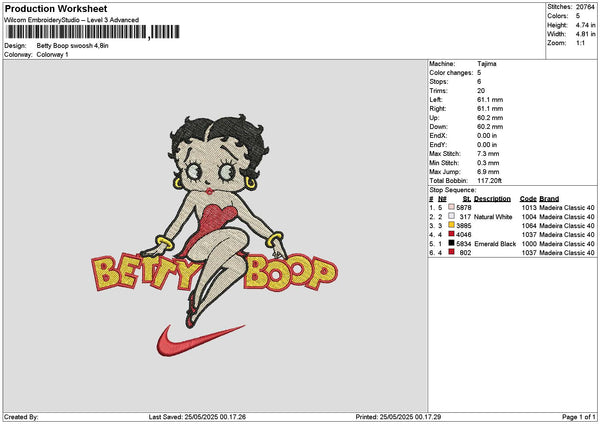Click the pink swatch for thread 1013
600x424 pixels.
(452, 207)
